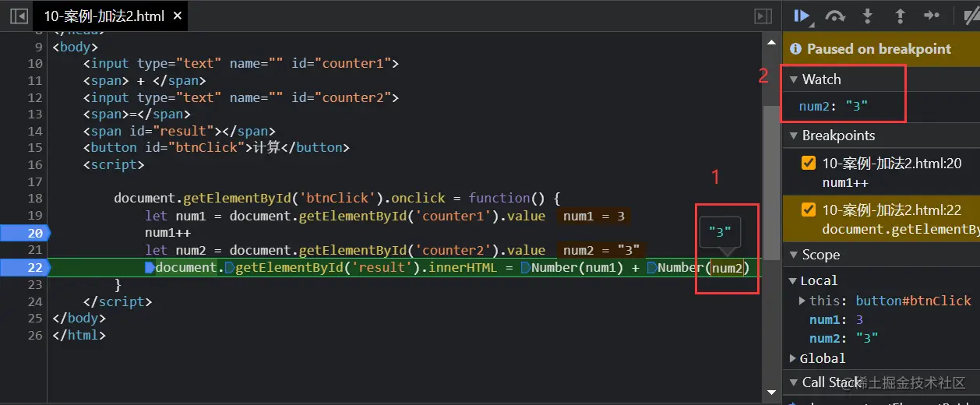The height and width of the screenshot is (405, 980).
Task: Close the 10-案例-加法2.html tab
Action: point(178,16)
